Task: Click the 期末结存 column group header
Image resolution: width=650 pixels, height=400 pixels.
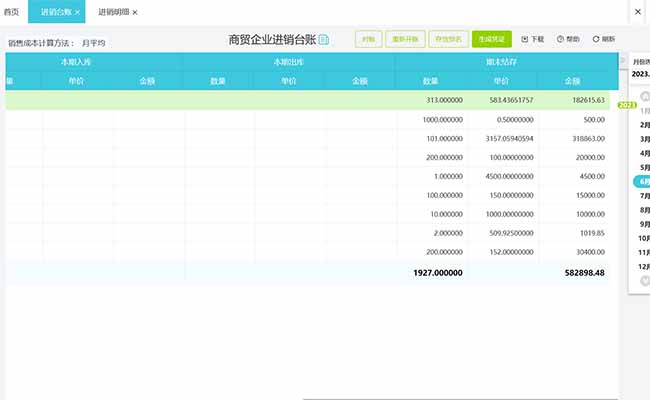Action: [501, 62]
